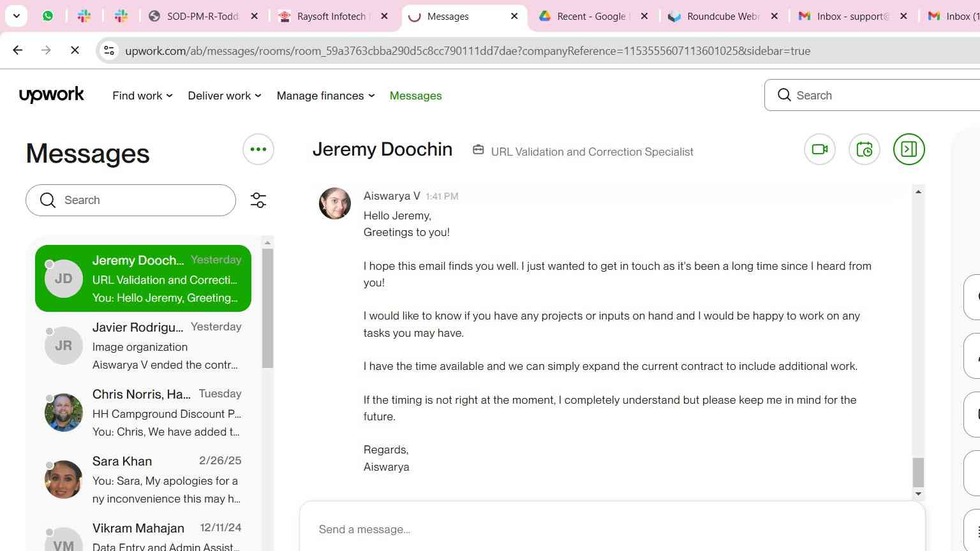
Task: Click Chris Norris profile photo
Action: tap(64, 413)
